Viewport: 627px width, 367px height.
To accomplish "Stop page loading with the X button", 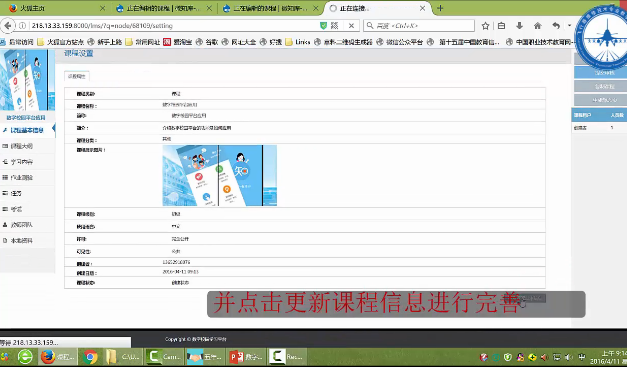I will point(351,26).
